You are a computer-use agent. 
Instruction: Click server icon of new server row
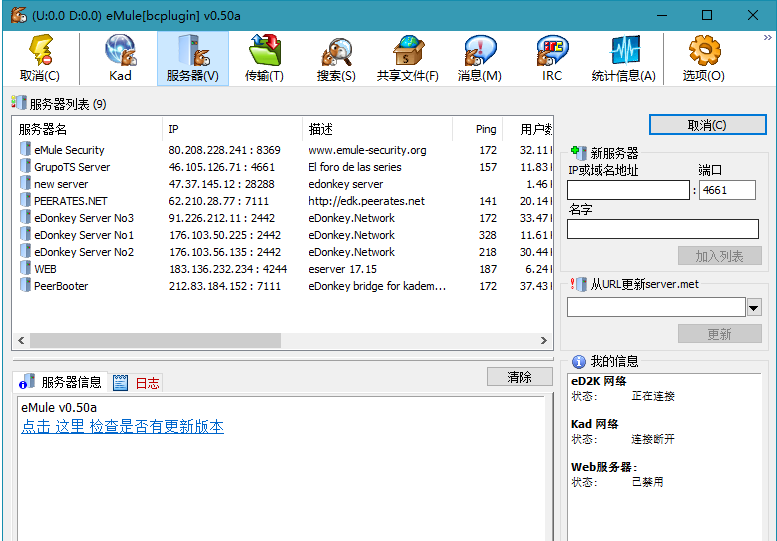pyautogui.click(x=25, y=183)
